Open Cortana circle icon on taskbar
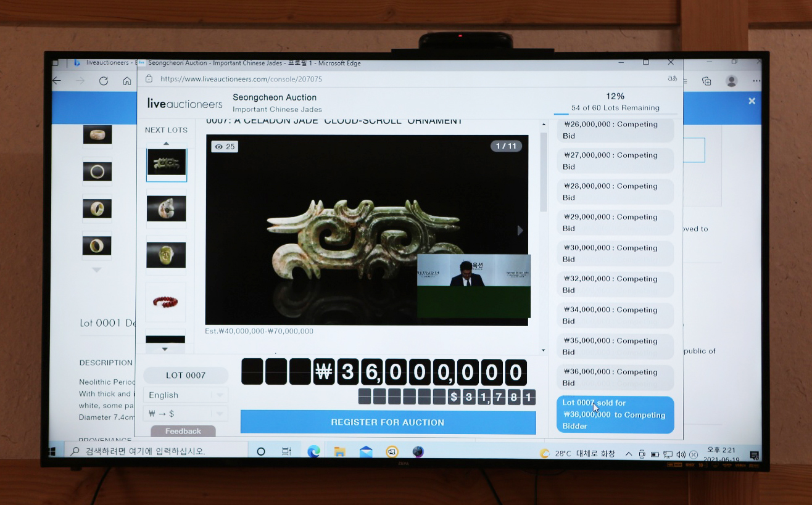The width and height of the screenshot is (812, 505). 261,451
